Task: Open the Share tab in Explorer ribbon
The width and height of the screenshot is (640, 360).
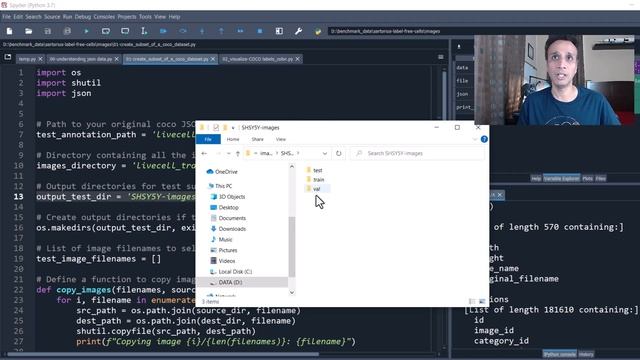Action: (x=258, y=139)
